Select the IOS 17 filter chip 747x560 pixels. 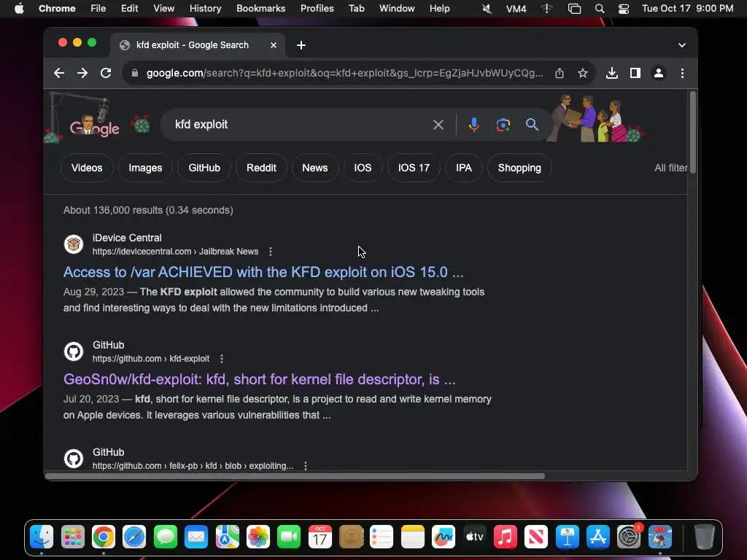tap(414, 168)
